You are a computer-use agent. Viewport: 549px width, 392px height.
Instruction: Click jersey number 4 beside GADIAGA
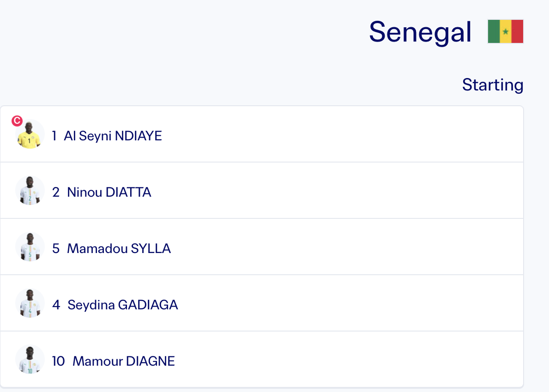pos(56,305)
